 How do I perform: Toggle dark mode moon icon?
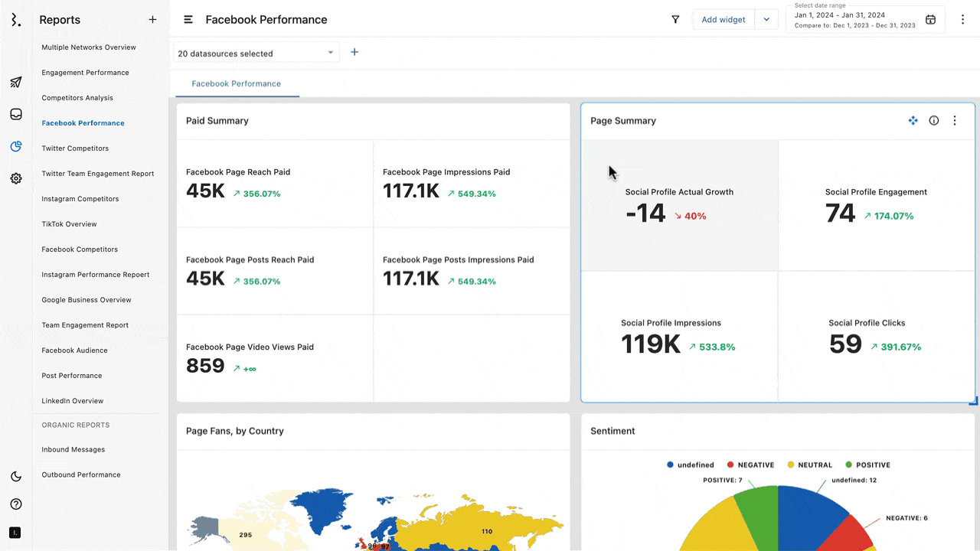click(16, 477)
